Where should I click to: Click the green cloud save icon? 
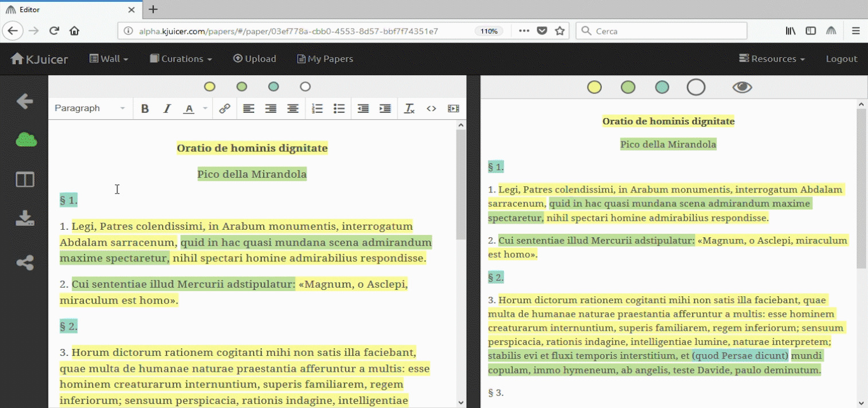click(x=26, y=139)
